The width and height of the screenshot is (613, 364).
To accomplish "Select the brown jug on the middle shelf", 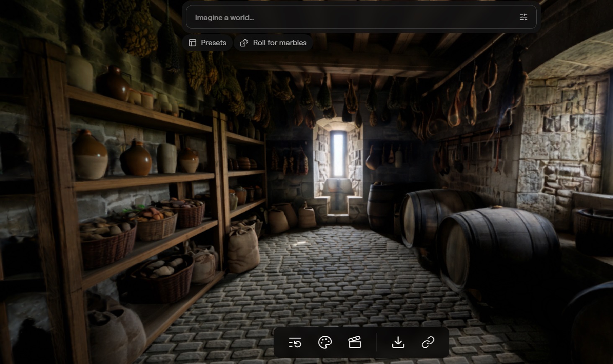I will point(136,158).
